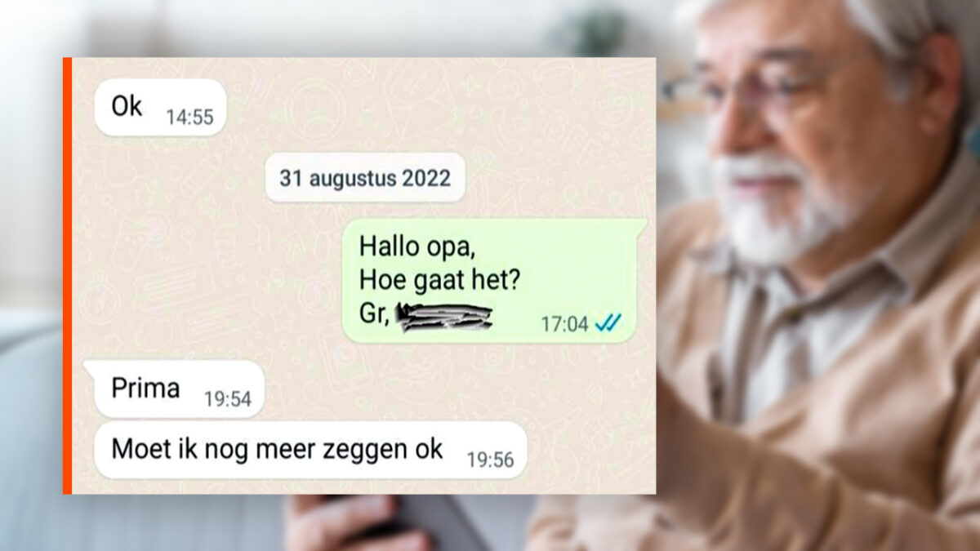Click the 31 augustus 2022 date label
This screenshot has width=980, height=551.
[x=365, y=178]
